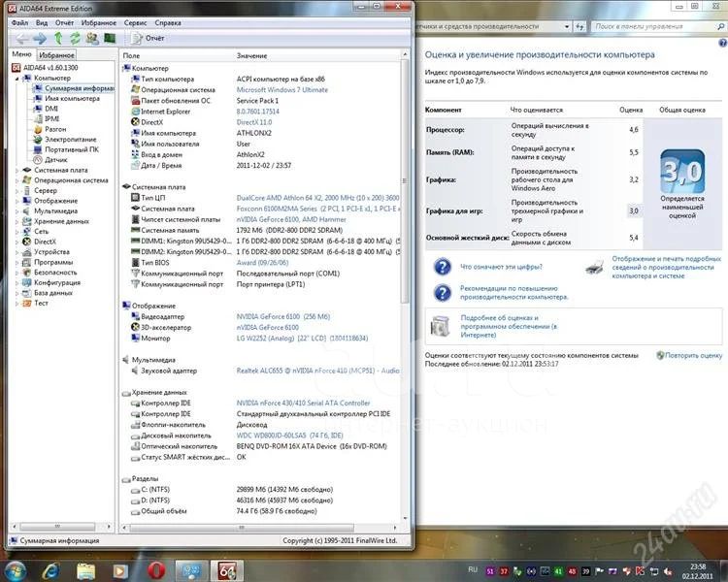Expand the Системная плата tree node
This screenshot has height=582, width=728.
17,171
